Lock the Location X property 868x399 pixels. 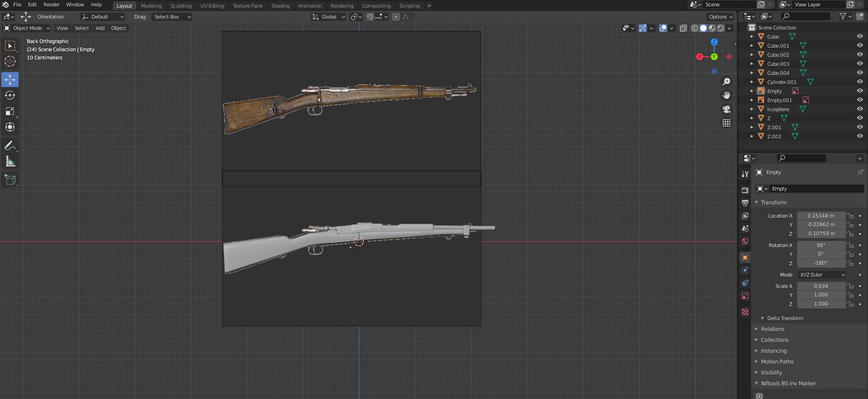[851, 216]
